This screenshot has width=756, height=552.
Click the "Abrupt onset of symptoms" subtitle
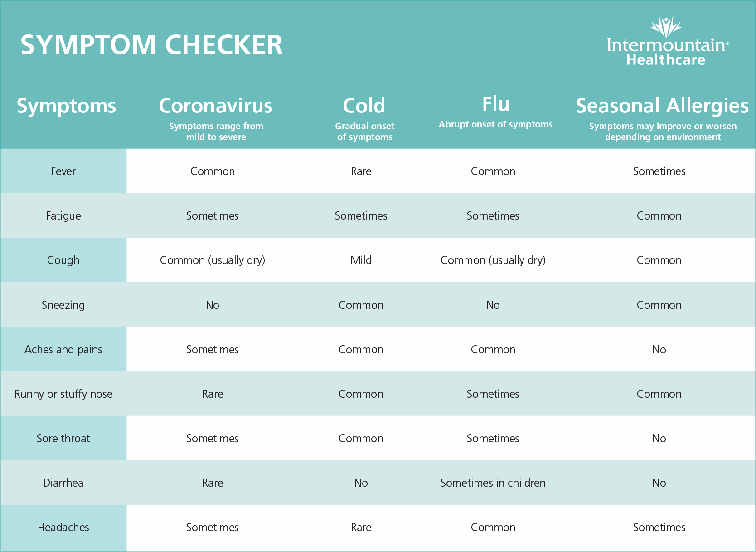click(x=495, y=124)
